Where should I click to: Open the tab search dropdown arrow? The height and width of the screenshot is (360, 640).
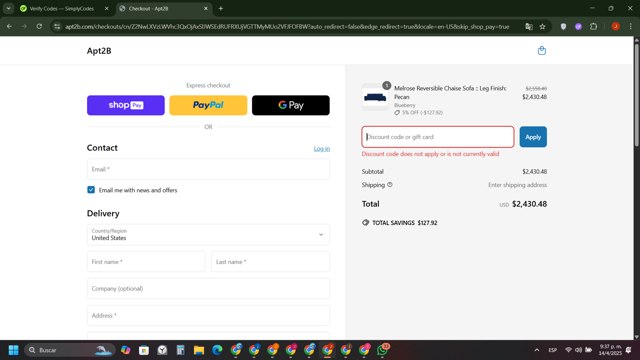8,8
